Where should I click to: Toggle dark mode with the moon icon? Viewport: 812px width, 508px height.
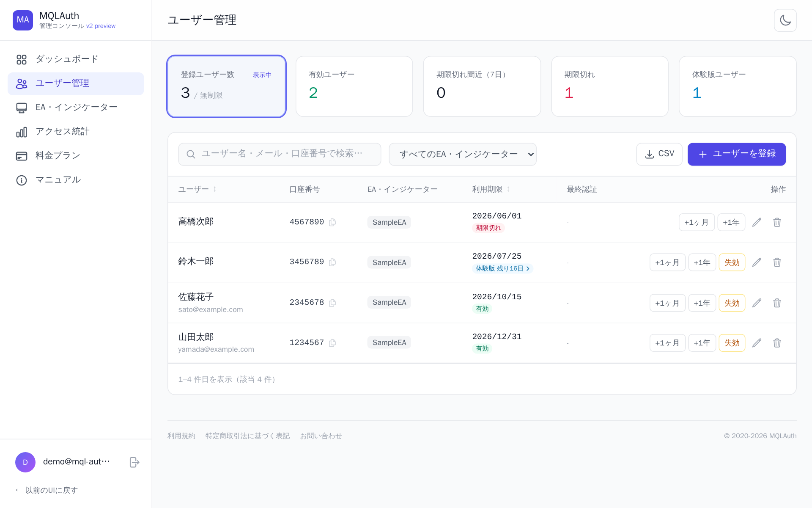click(785, 20)
